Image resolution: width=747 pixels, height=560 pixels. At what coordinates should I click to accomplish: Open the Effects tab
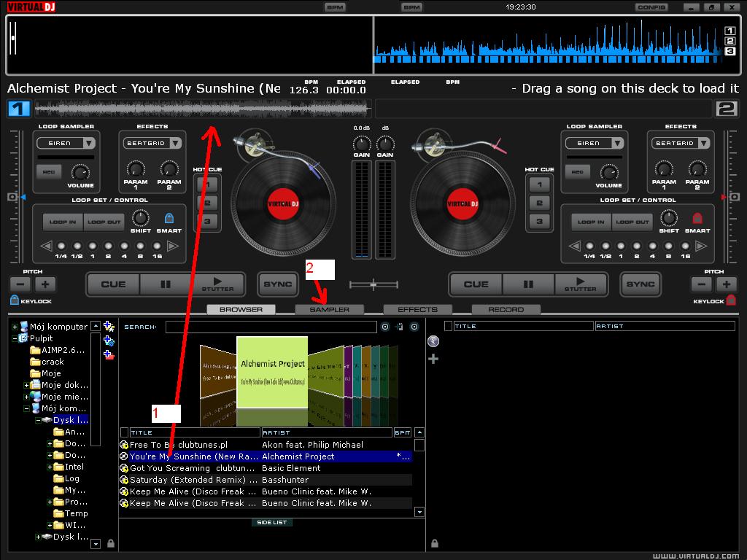click(x=417, y=309)
